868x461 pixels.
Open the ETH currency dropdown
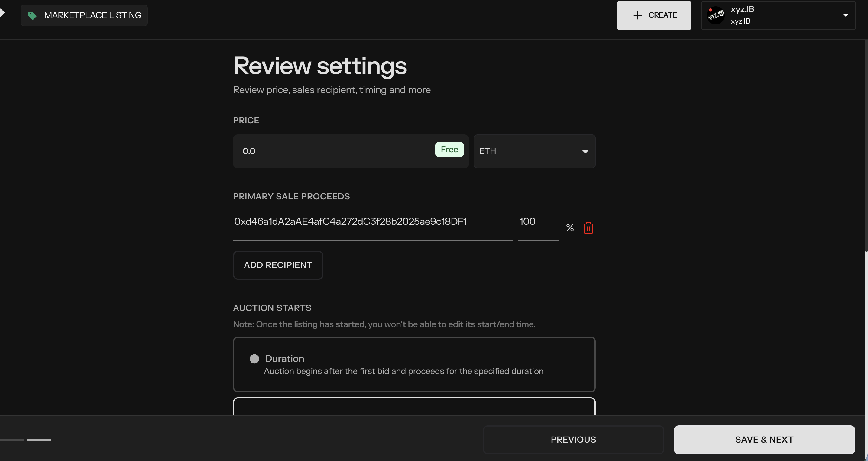534,151
